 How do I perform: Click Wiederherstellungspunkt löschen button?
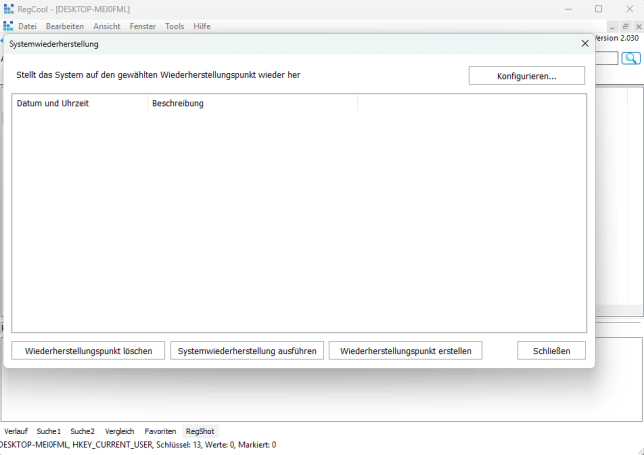coord(88,351)
